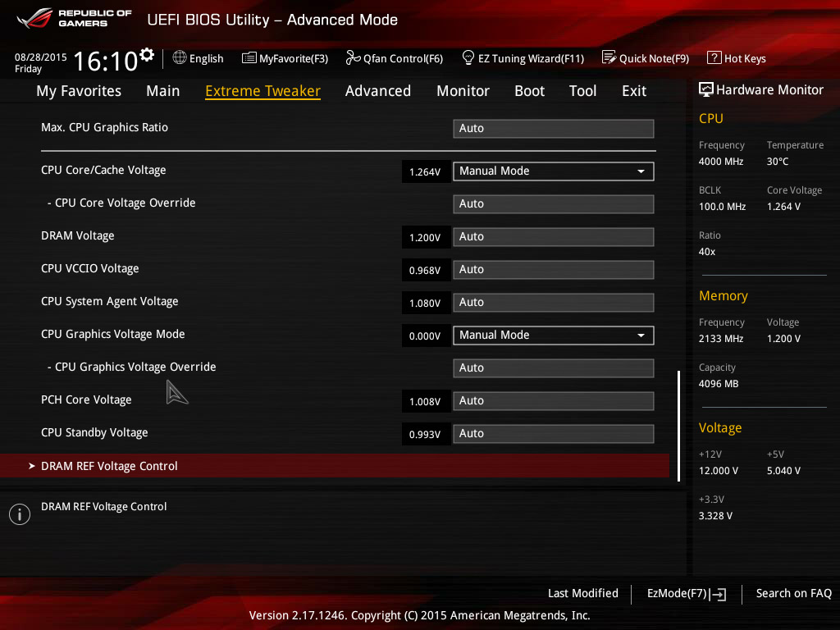The image size is (840, 630).
Task: Open the Boot tab
Action: tap(529, 91)
